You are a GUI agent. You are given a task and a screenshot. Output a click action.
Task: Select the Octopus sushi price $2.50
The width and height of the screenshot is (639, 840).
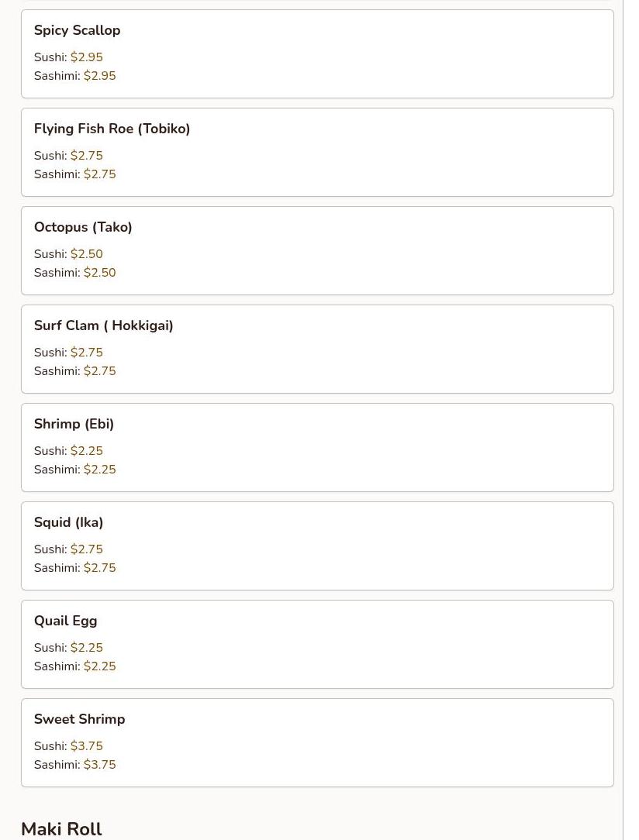[86, 254]
